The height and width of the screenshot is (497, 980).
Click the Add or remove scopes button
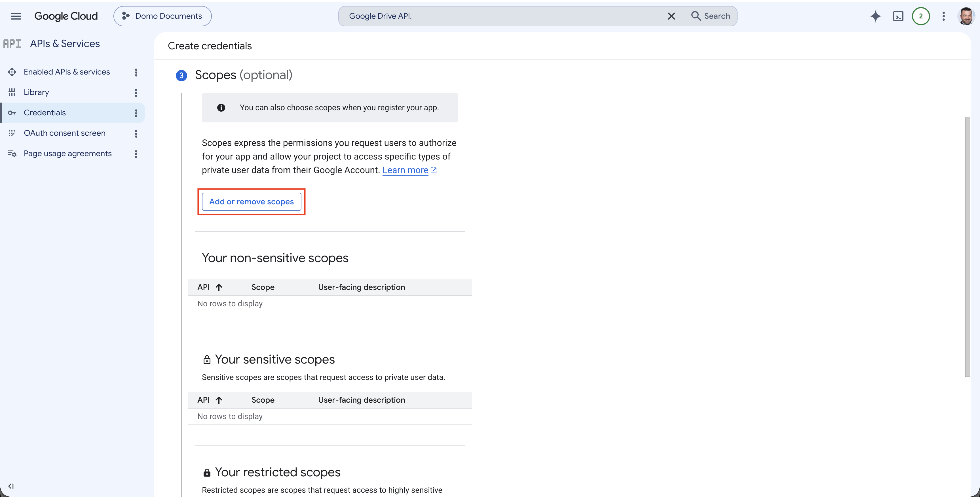[252, 201]
